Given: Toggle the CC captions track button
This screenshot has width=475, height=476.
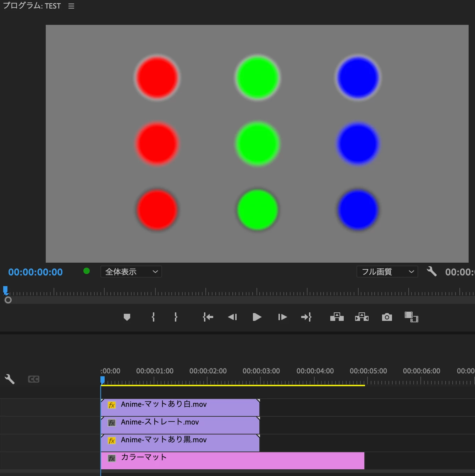Looking at the screenshot, I should pos(34,379).
